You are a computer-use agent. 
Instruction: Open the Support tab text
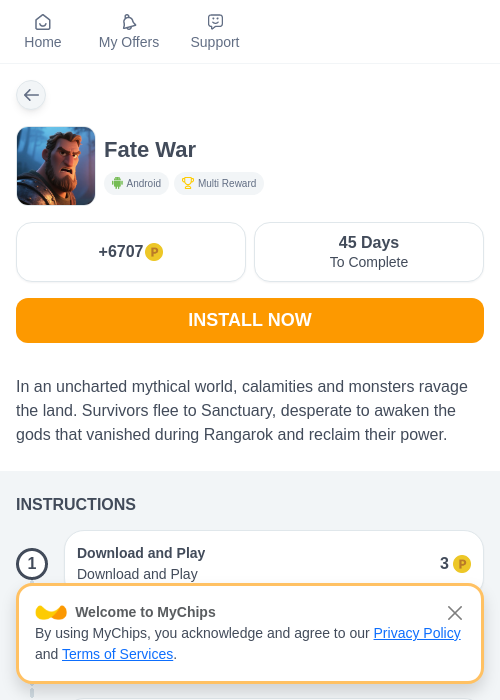[215, 42]
